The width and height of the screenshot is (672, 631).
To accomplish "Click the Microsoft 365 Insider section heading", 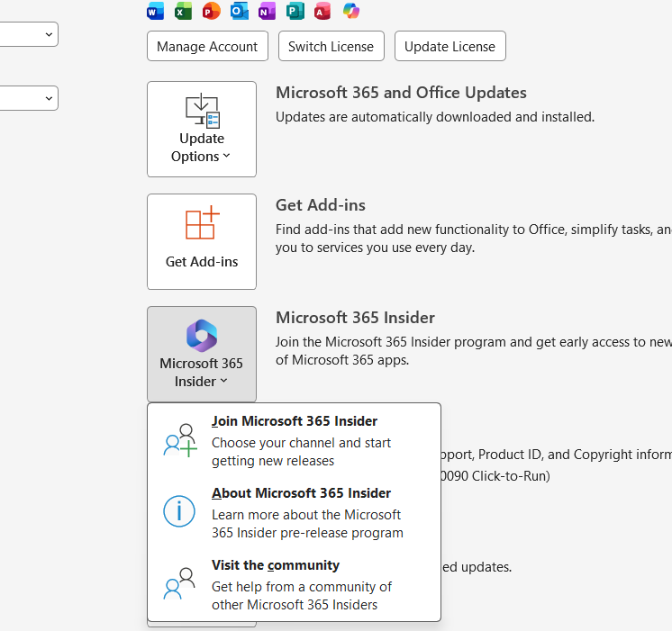I will (x=355, y=318).
